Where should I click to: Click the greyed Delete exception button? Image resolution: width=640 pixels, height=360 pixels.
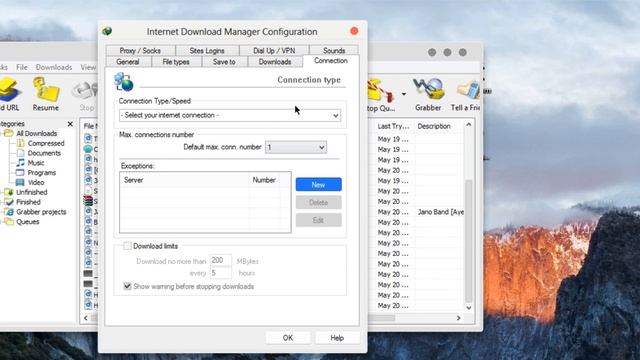tap(318, 202)
